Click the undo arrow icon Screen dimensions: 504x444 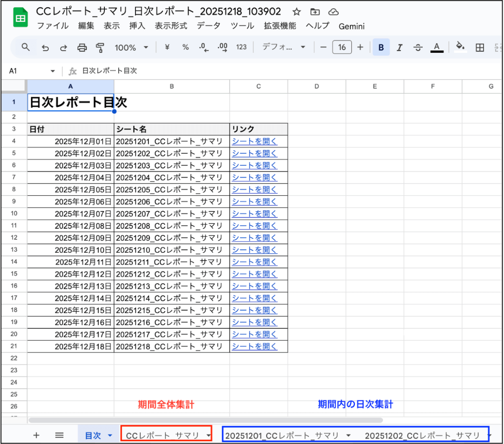45,48
